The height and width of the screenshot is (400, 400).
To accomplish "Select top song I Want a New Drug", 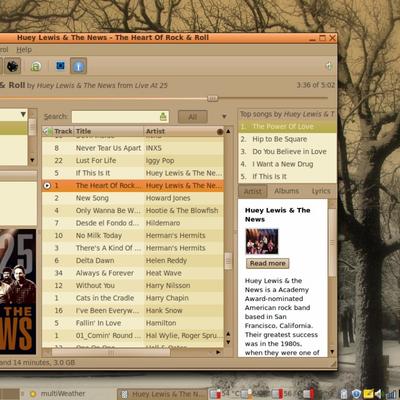I will pyautogui.click(x=287, y=164).
